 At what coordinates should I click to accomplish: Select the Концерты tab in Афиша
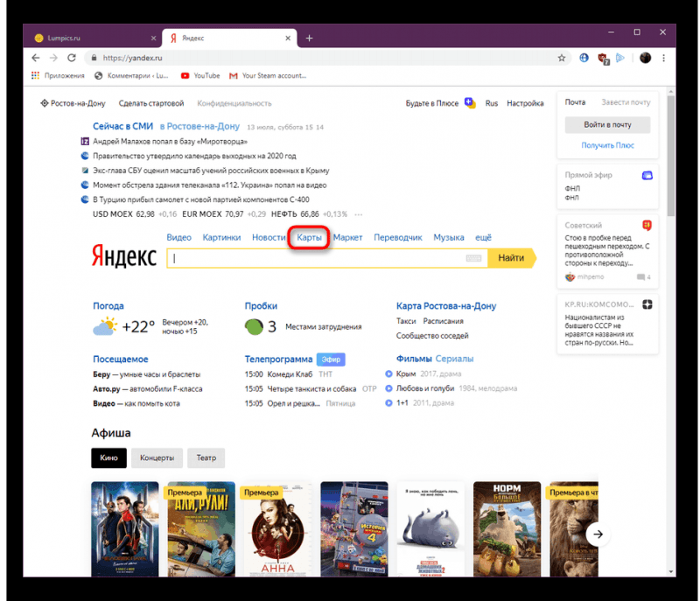tap(157, 458)
